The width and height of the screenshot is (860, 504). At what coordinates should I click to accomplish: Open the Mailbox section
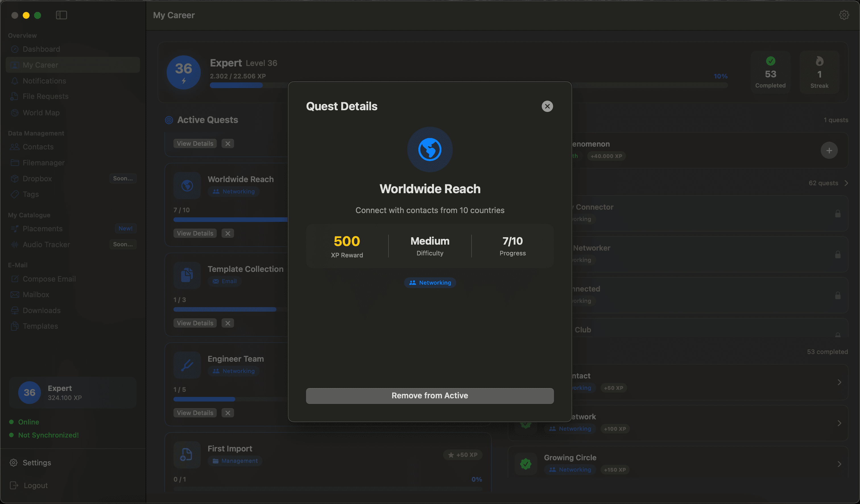36,294
